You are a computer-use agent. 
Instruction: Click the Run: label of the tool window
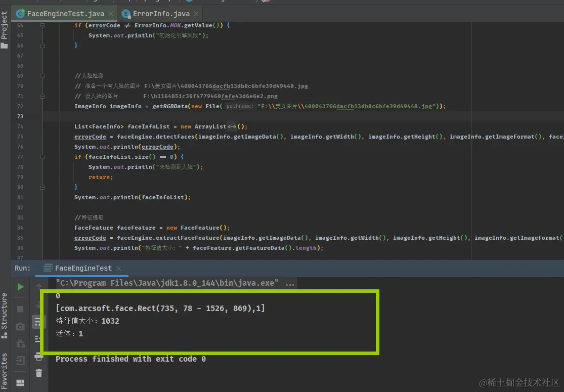point(23,268)
